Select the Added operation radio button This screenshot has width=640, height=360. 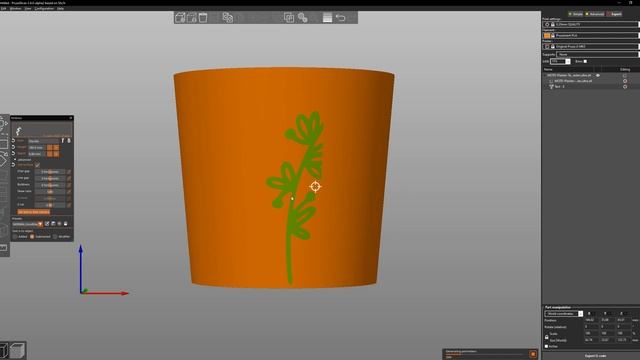tap(15, 237)
